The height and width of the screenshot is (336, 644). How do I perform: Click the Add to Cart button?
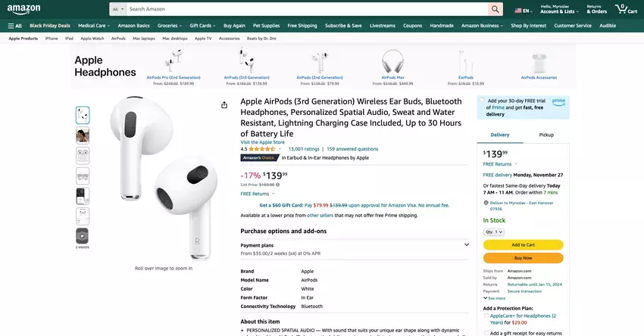[523, 244]
